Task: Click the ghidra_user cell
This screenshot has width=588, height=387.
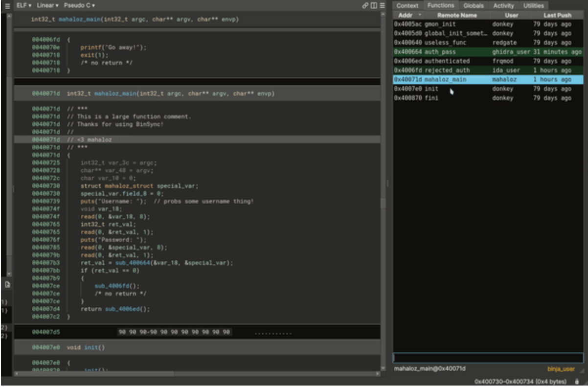Action: tap(511, 52)
